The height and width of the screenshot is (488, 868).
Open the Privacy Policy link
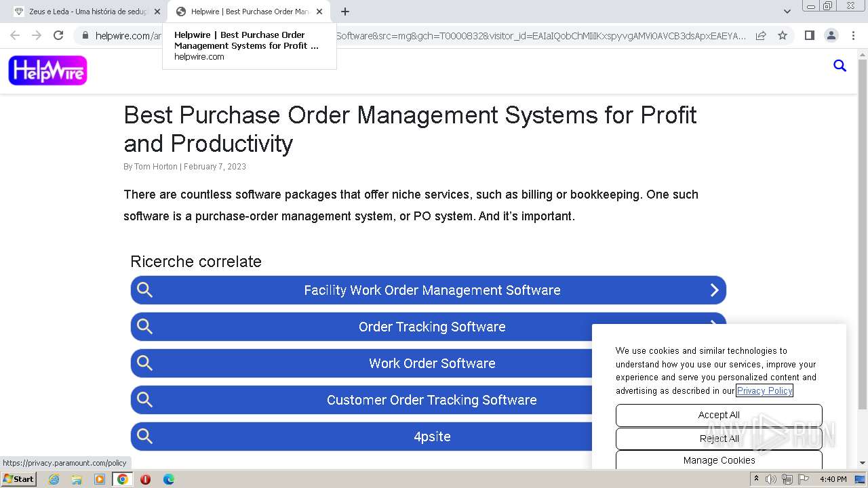(x=765, y=390)
